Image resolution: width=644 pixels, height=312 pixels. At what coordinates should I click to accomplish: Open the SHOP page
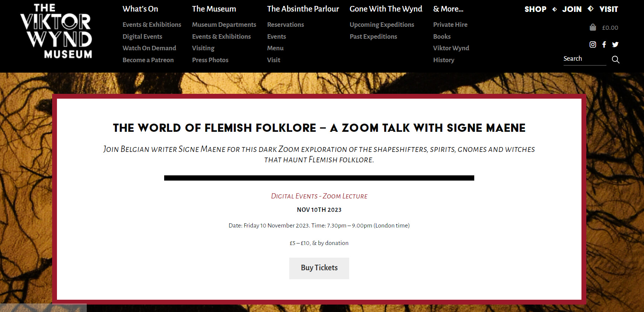pyautogui.click(x=535, y=9)
